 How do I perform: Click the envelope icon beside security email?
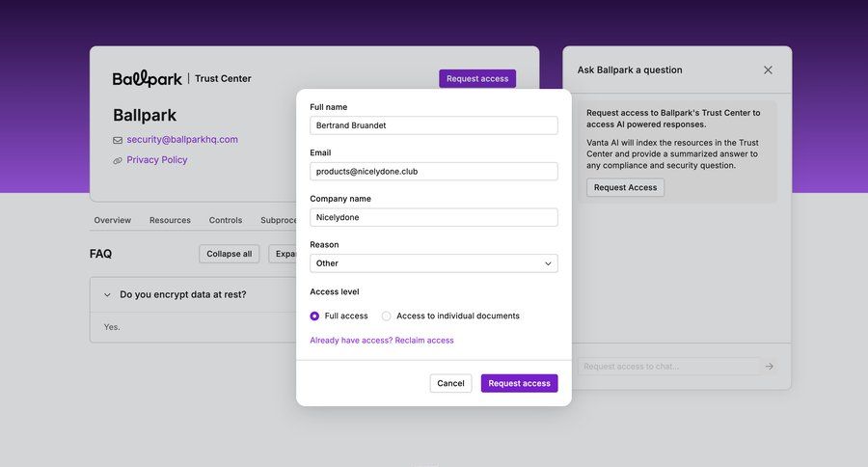click(x=118, y=140)
